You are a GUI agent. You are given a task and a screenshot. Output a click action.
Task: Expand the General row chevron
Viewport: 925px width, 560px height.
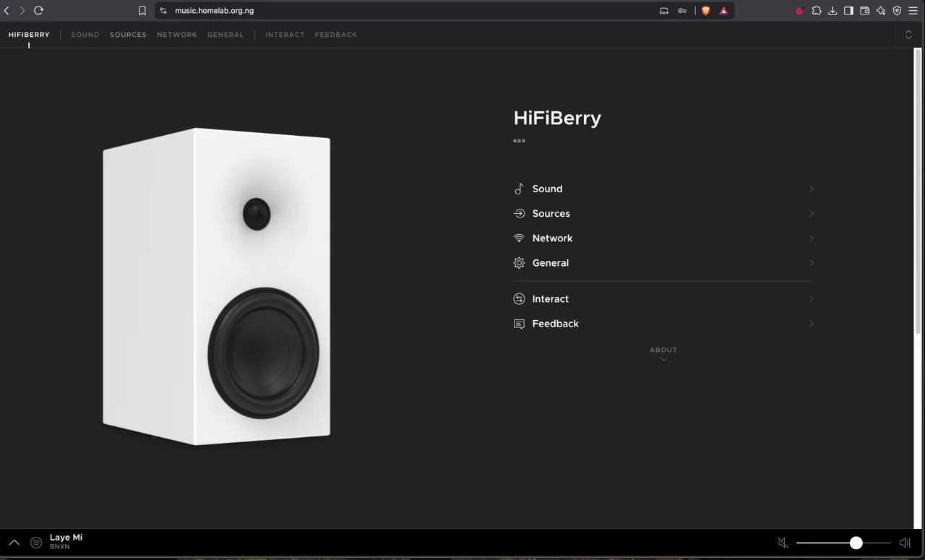pos(812,263)
